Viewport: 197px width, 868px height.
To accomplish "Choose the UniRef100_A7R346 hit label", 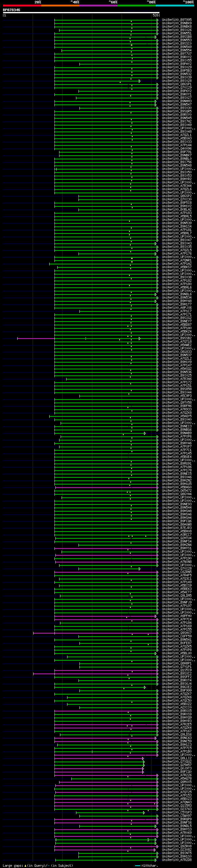I will pyautogui.click(x=177, y=379).
